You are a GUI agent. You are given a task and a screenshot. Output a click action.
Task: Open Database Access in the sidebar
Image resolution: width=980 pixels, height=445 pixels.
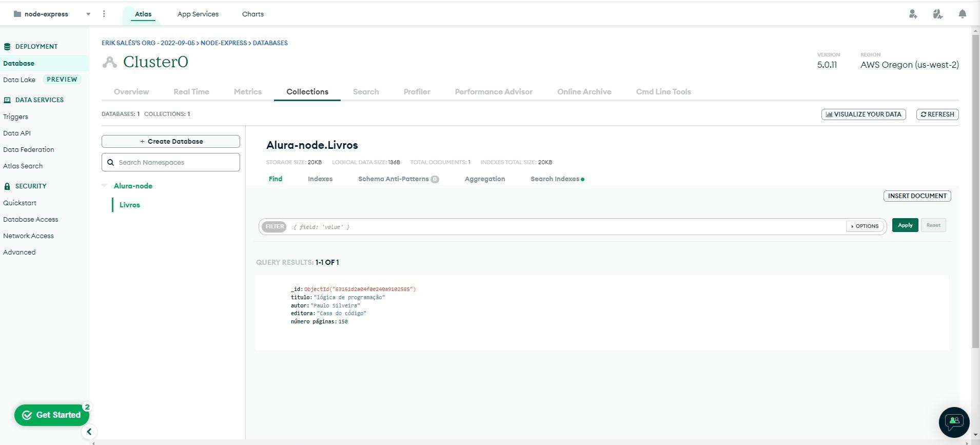coord(30,219)
